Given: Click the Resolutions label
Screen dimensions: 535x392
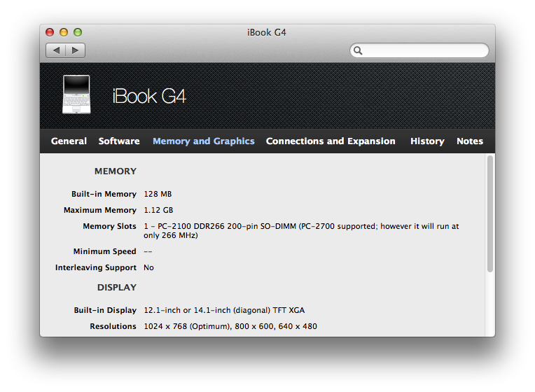Looking at the screenshot, I should click(x=113, y=326).
